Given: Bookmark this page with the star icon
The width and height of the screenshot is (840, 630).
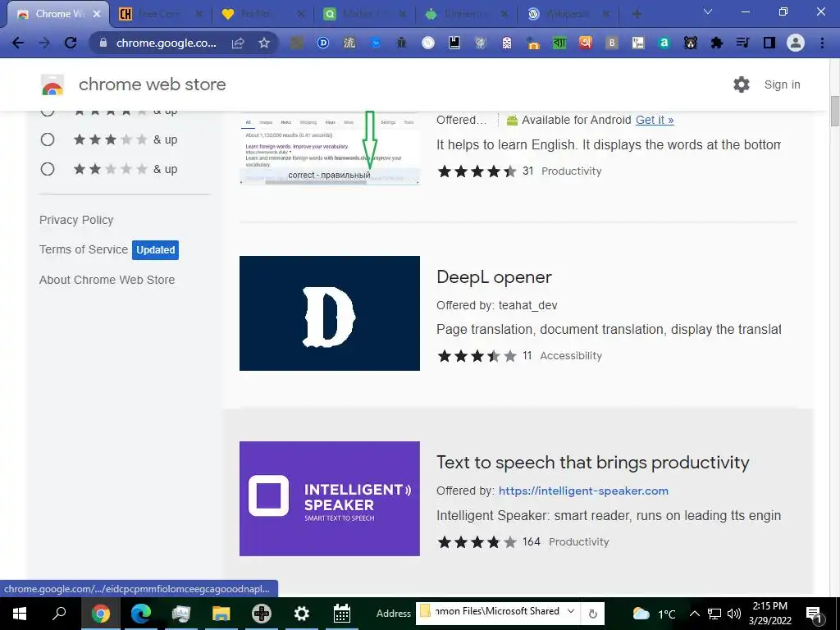Looking at the screenshot, I should [264, 43].
